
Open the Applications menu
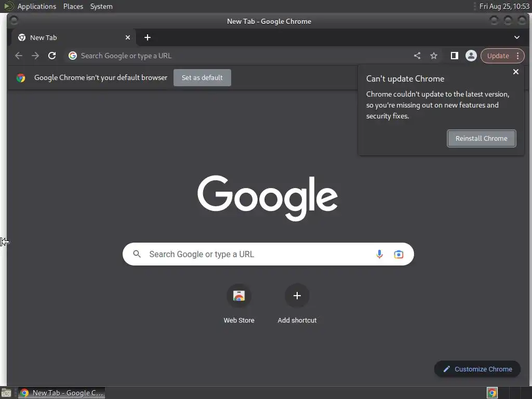pos(37,6)
